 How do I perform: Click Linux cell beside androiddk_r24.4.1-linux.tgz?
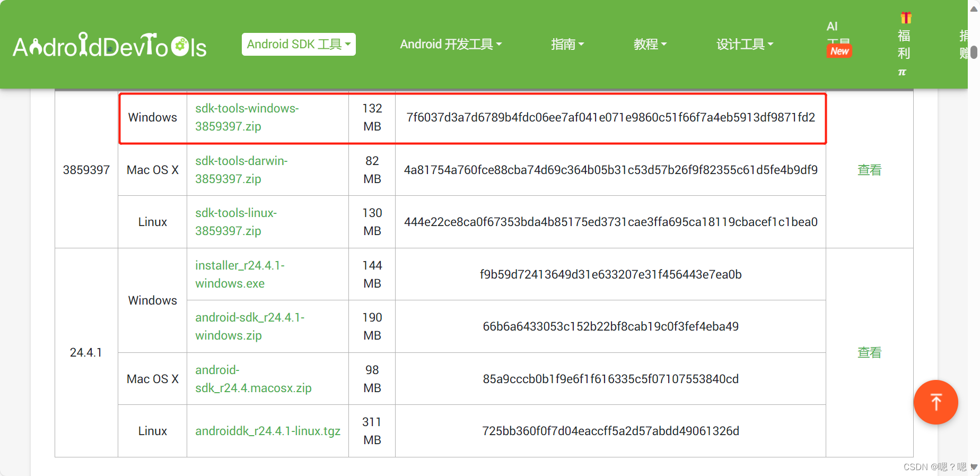click(x=153, y=431)
